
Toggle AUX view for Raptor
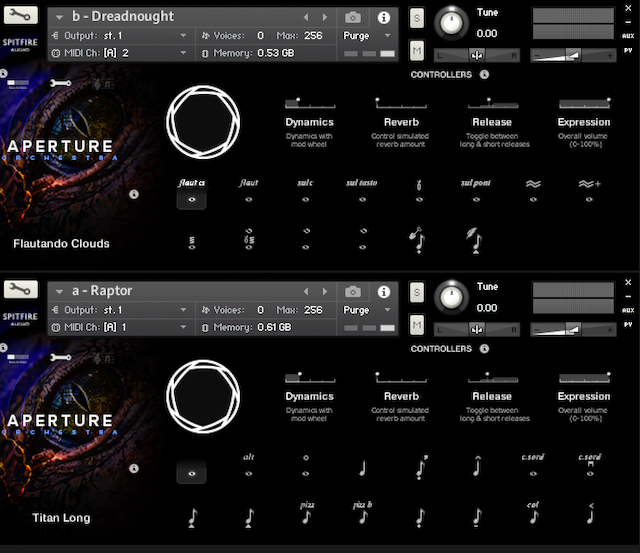coord(628,310)
